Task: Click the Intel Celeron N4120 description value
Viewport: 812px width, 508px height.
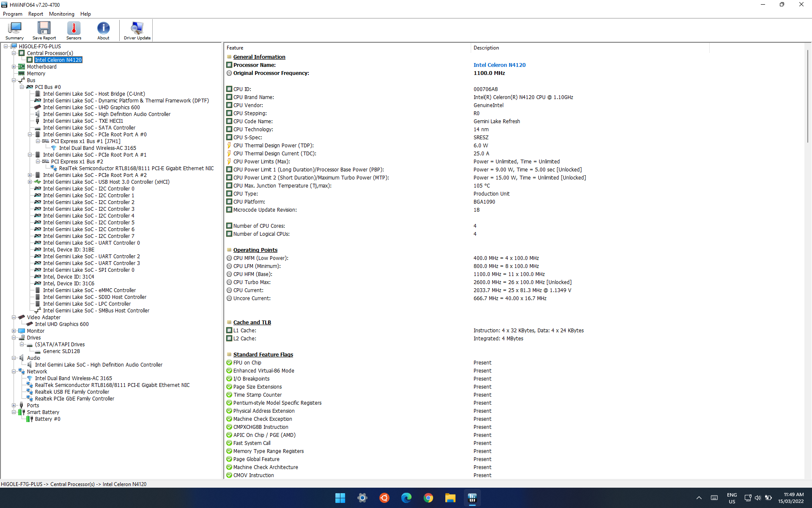Action: 499,65
